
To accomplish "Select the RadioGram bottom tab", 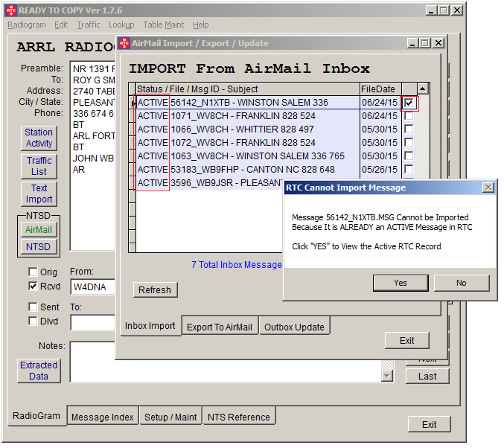I will [x=36, y=415].
